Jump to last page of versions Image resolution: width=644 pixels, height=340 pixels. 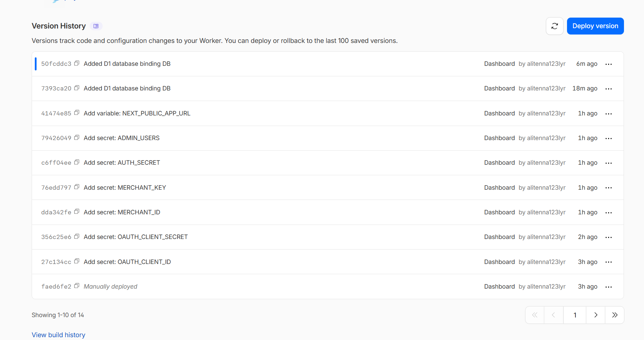point(614,315)
